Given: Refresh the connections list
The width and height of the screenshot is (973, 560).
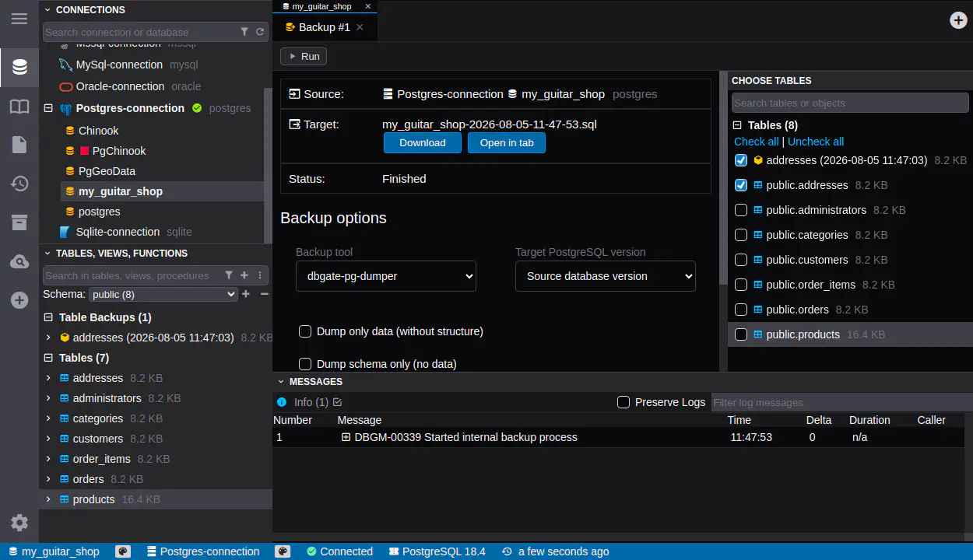Looking at the screenshot, I should click(x=260, y=32).
